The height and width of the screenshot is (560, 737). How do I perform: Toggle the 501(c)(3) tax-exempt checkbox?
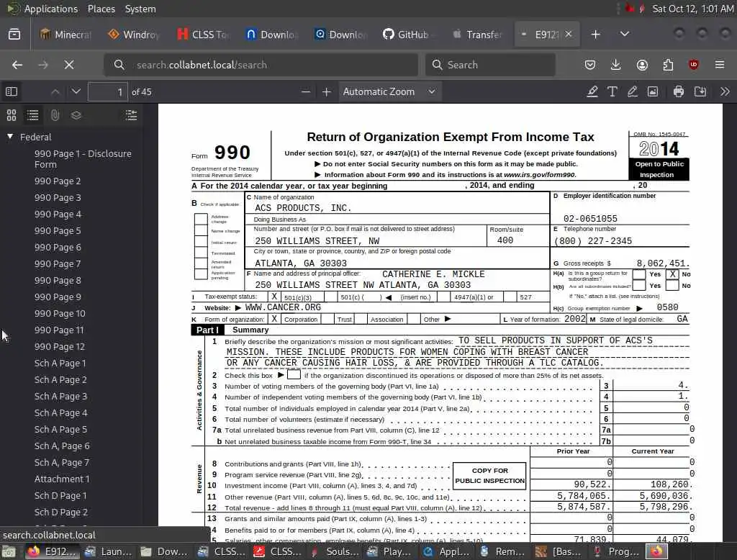[x=274, y=297]
